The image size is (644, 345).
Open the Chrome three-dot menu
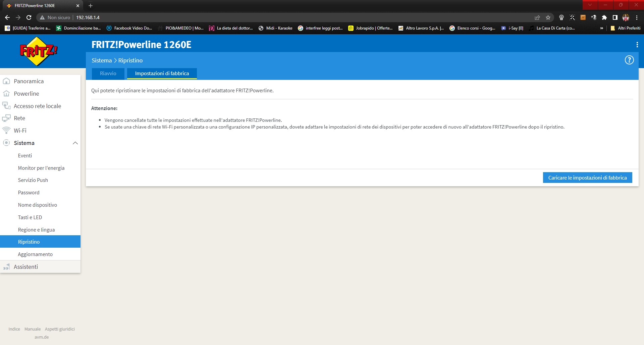tap(637, 17)
